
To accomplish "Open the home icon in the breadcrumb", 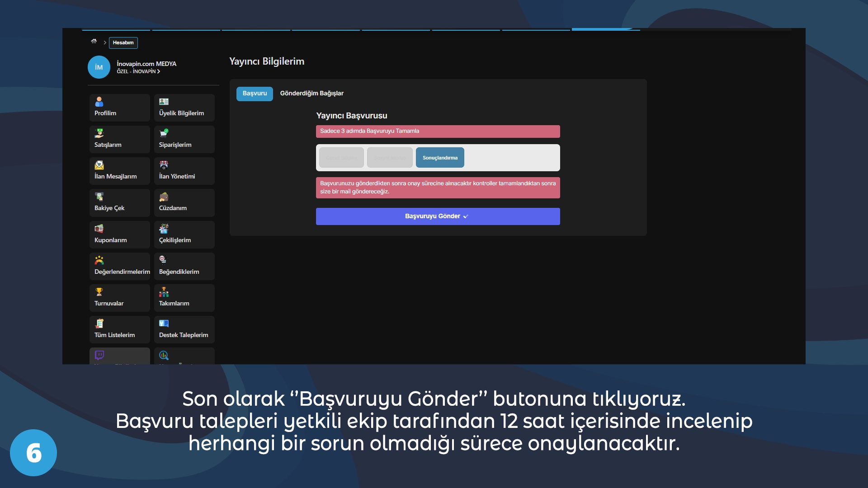I will pos(94,42).
